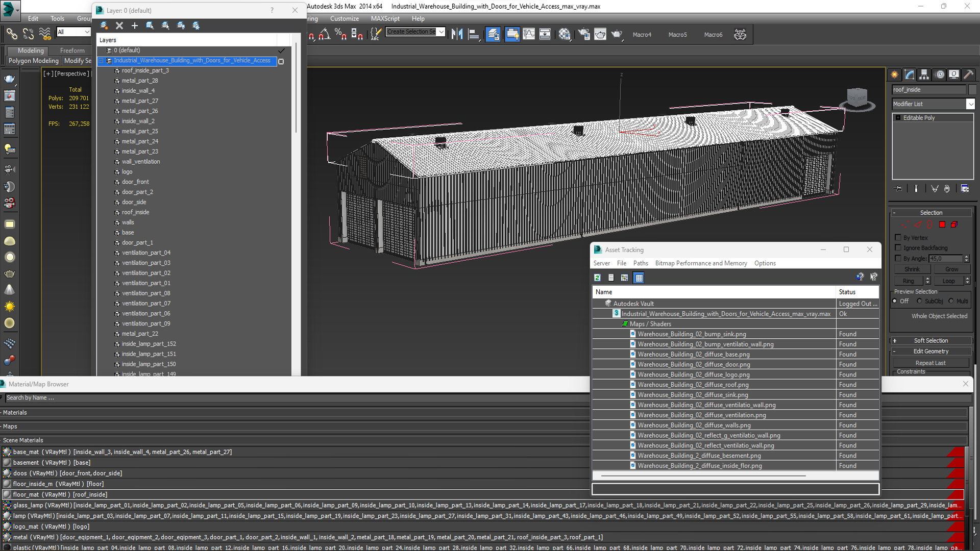Click the Delete Layer X icon
The image size is (980, 551).
point(119,26)
